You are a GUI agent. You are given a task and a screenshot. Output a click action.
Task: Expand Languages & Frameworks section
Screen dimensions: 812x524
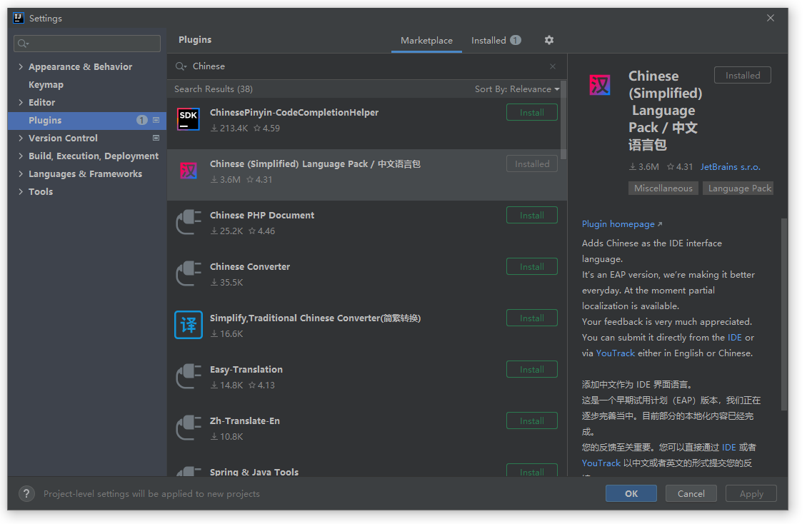[20, 174]
